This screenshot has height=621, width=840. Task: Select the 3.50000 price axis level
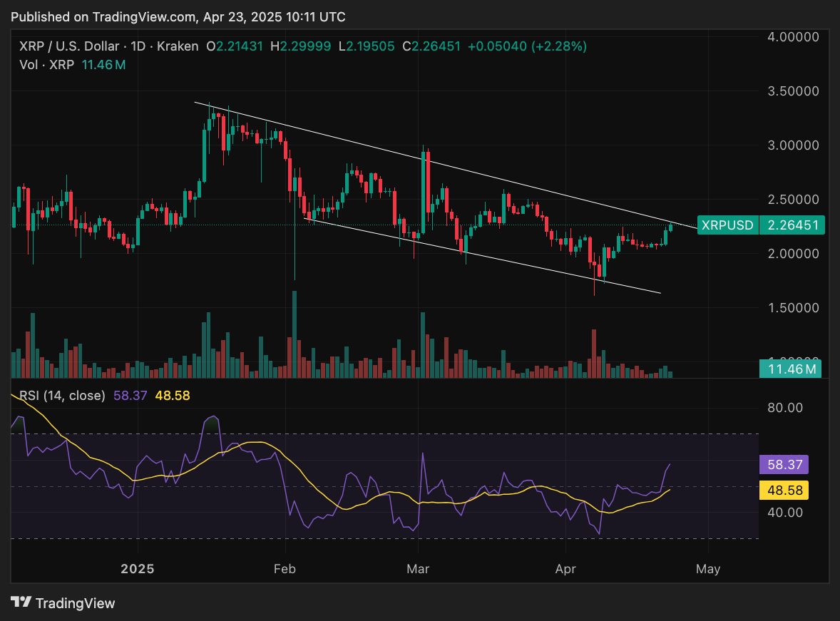793,91
